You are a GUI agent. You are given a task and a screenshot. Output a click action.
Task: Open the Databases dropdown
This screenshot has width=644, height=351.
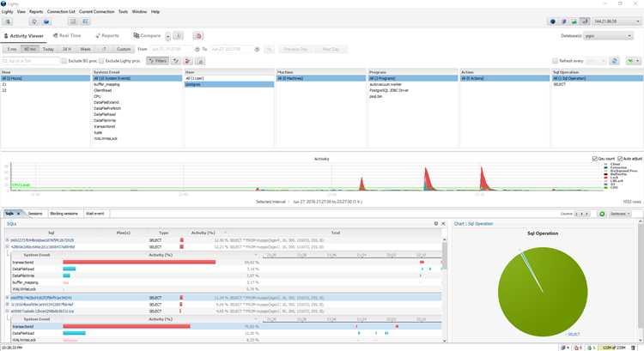608,36
